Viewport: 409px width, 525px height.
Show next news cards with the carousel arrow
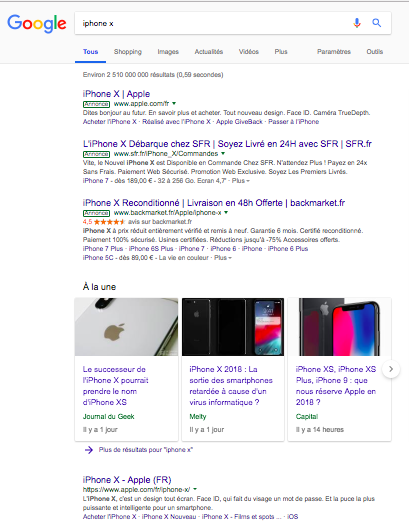(x=391, y=369)
